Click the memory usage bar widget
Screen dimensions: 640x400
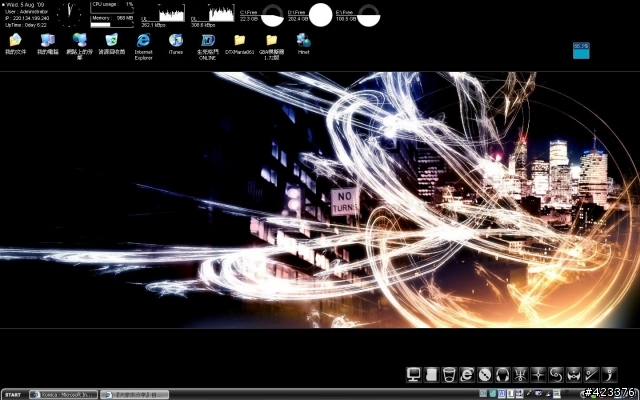(x=112, y=22)
